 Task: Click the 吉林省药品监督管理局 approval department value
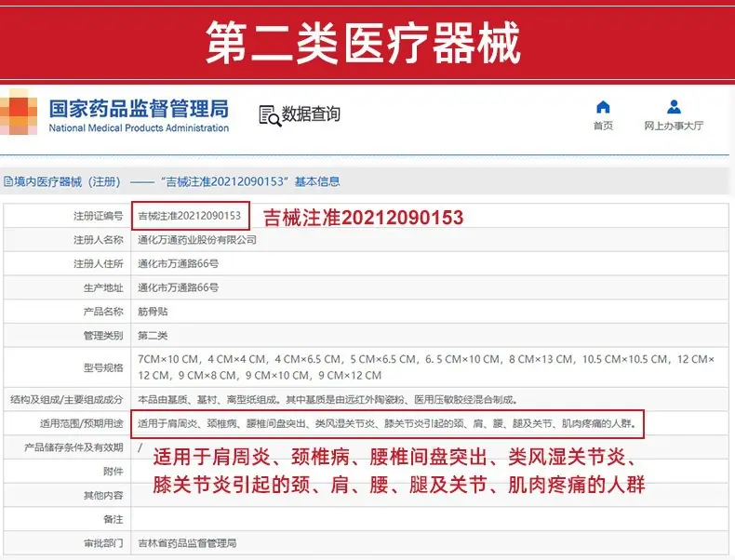(x=187, y=543)
